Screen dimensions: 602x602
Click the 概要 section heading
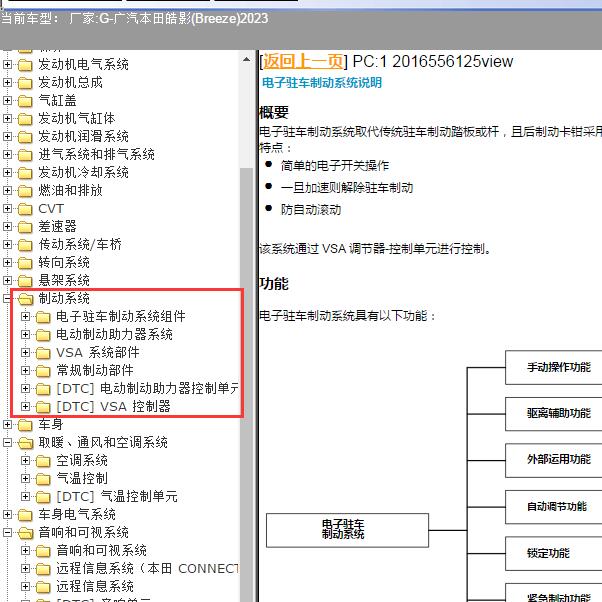tap(274, 112)
